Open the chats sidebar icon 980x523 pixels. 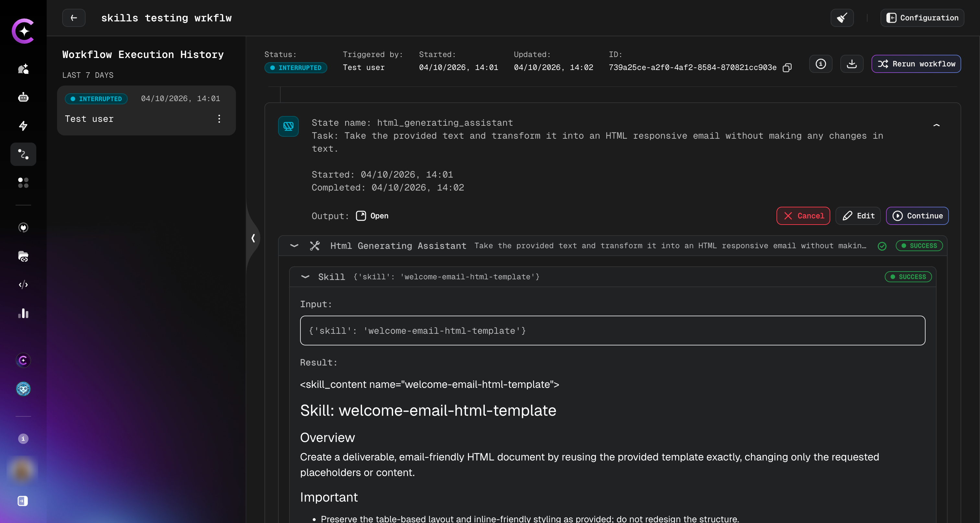[23, 69]
